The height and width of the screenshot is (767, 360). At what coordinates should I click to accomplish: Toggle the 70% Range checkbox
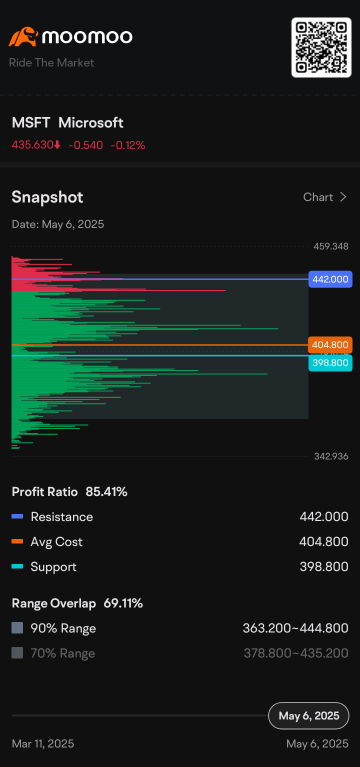point(17,653)
